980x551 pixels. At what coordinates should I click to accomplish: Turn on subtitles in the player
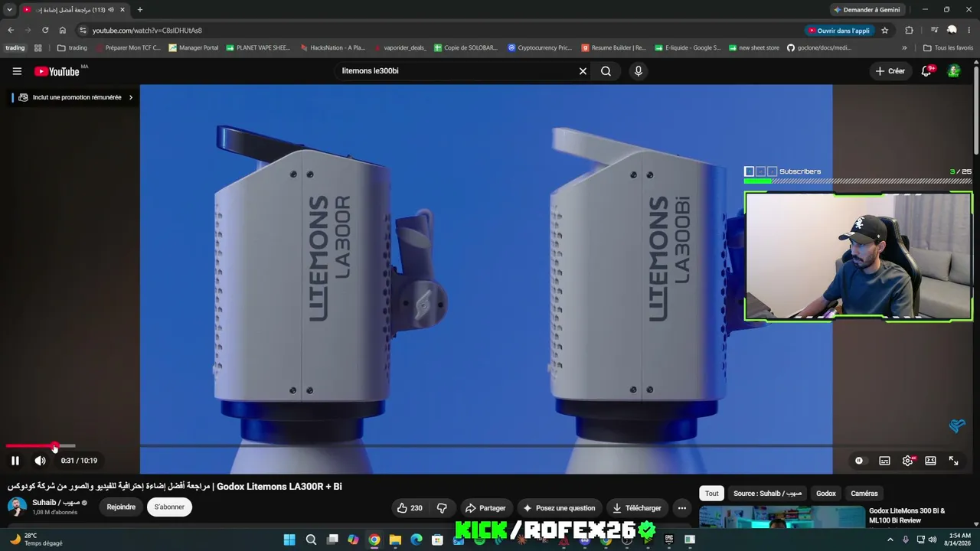click(884, 461)
